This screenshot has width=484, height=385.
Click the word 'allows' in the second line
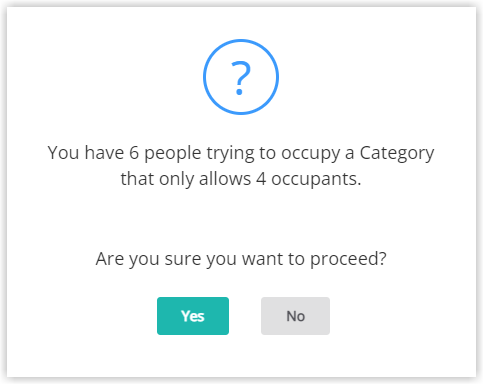point(225,179)
